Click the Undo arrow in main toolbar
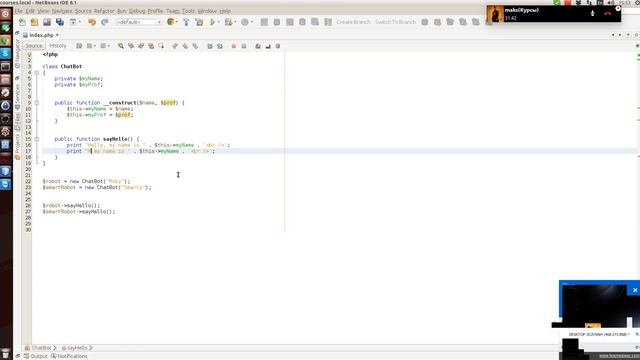Screen dimensions: 640x360 pyautogui.click(x=92, y=22)
